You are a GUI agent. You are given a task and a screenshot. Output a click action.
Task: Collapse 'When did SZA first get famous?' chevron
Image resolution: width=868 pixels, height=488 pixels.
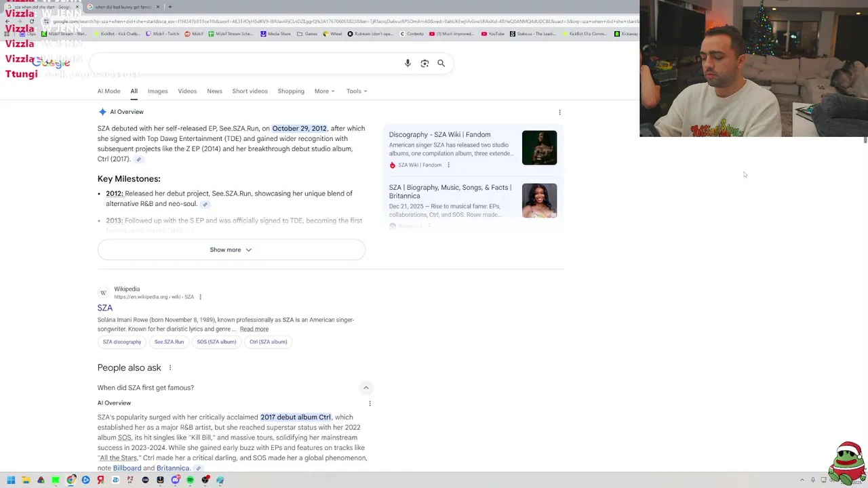point(366,388)
